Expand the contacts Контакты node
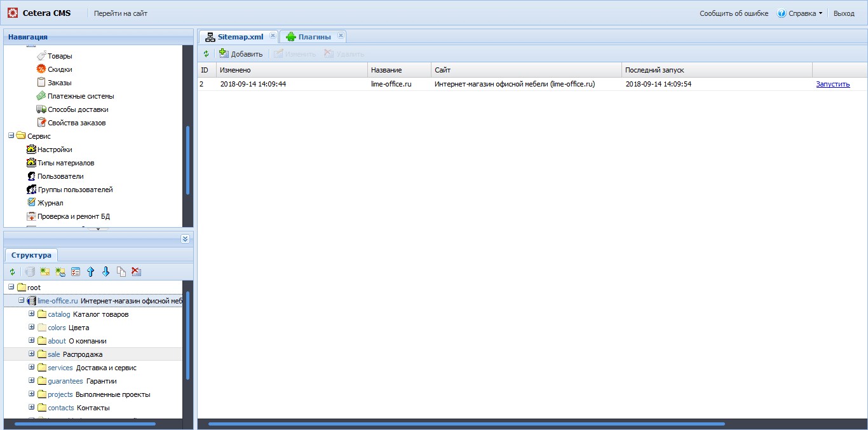This screenshot has width=868, height=430. [31, 407]
